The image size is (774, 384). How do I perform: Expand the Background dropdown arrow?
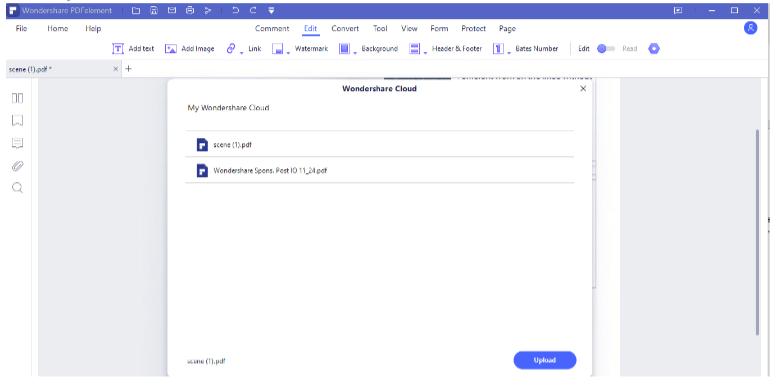coord(354,52)
